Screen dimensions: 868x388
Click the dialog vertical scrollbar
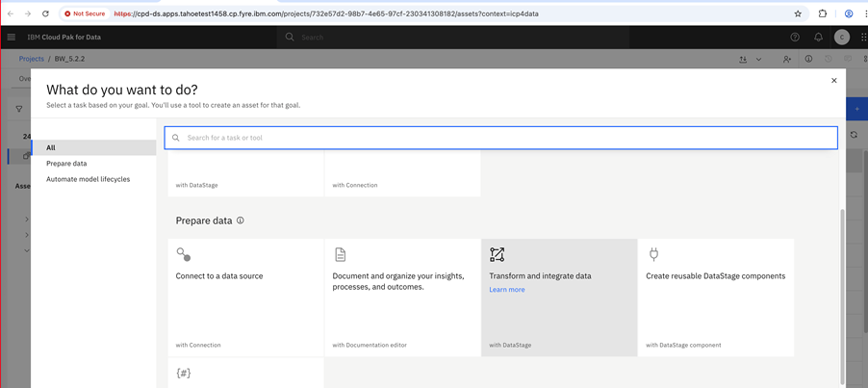point(843,297)
